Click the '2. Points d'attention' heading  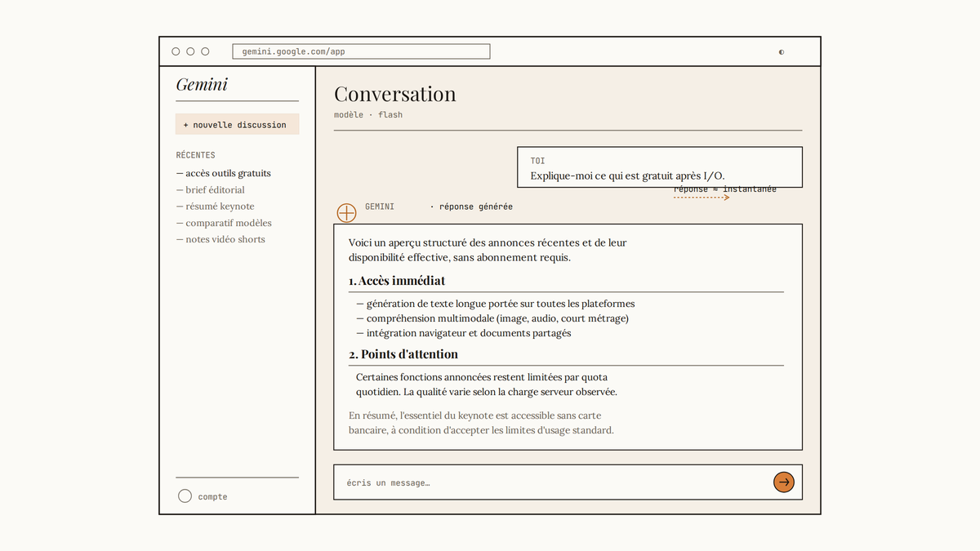tap(403, 354)
